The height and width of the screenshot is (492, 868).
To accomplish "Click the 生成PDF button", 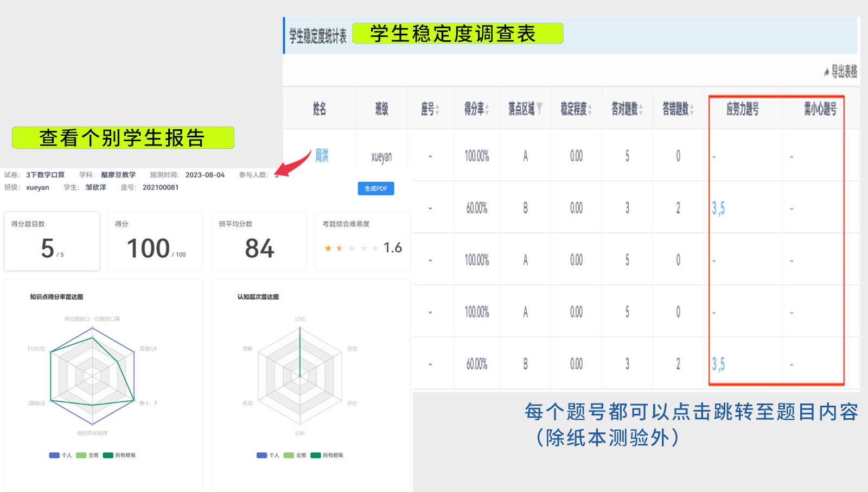I will (x=376, y=188).
